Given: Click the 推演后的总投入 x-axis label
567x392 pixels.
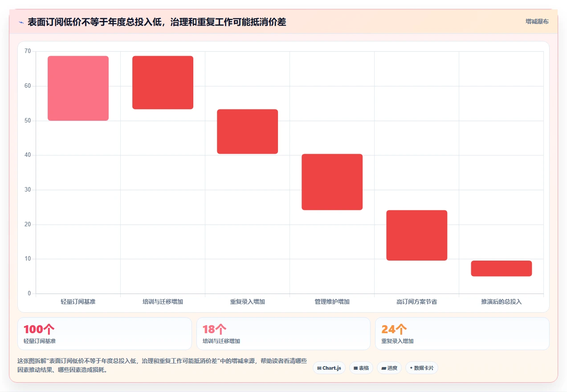Looking at the screenshot, I should coord(501,302).
